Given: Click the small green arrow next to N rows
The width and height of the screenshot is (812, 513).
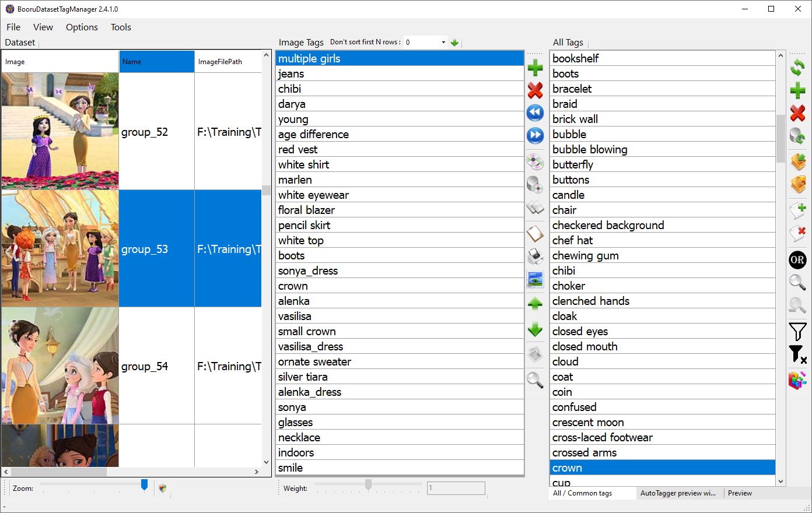Looking at the screenshot, I should click(455, 43).
